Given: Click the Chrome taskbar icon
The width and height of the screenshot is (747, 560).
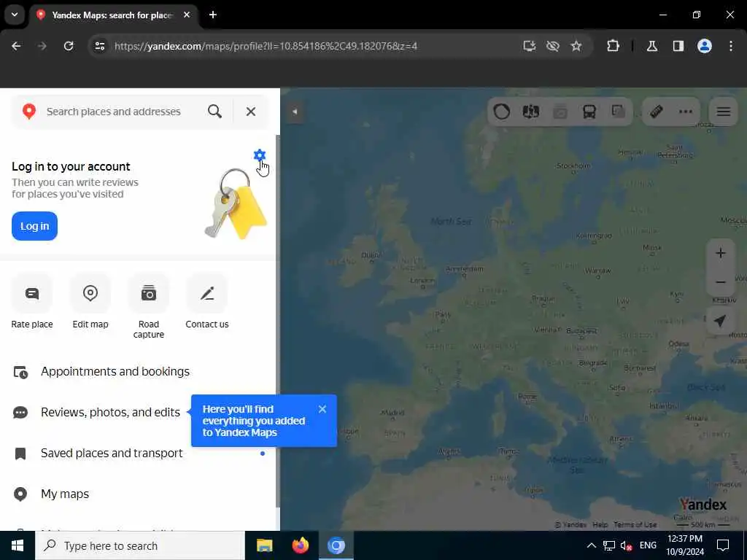Looking at the screenshot, I should [336, 545].
